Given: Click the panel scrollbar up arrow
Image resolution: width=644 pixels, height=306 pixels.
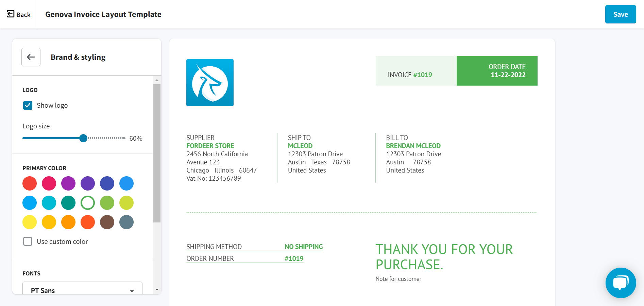Looking at the screenshot, I should pyautogui.click(x=157, y=80).
